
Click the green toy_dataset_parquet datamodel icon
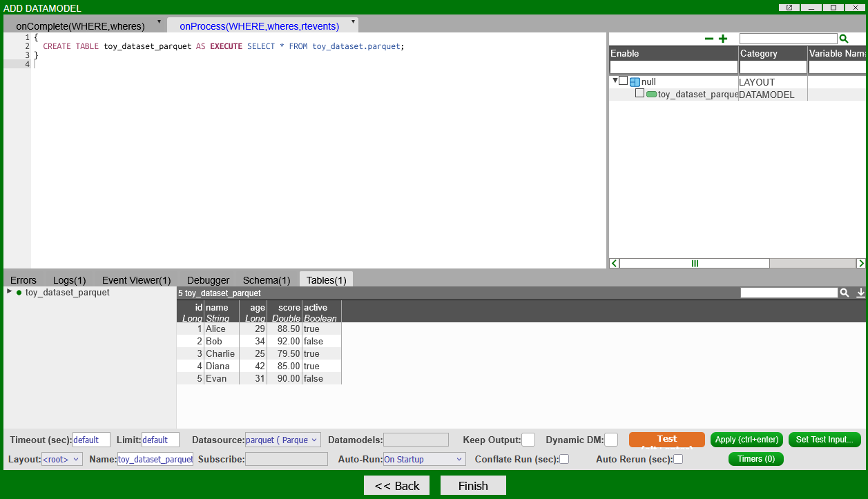click(x=651, y=95)
